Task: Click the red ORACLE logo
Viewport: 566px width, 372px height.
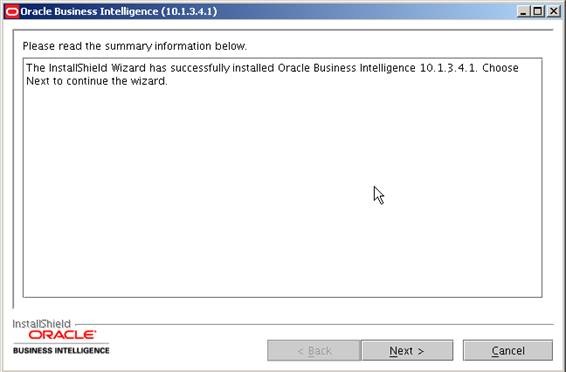Action: (x=62, y=334)
